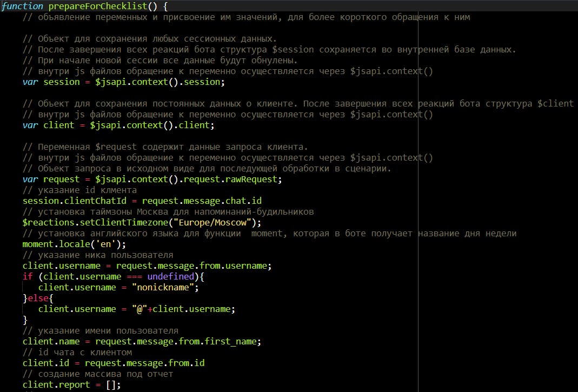Click the session.clientChatId assignment line
The width and height of the screenshot is (578, 392).
click(x=142, y=201)
